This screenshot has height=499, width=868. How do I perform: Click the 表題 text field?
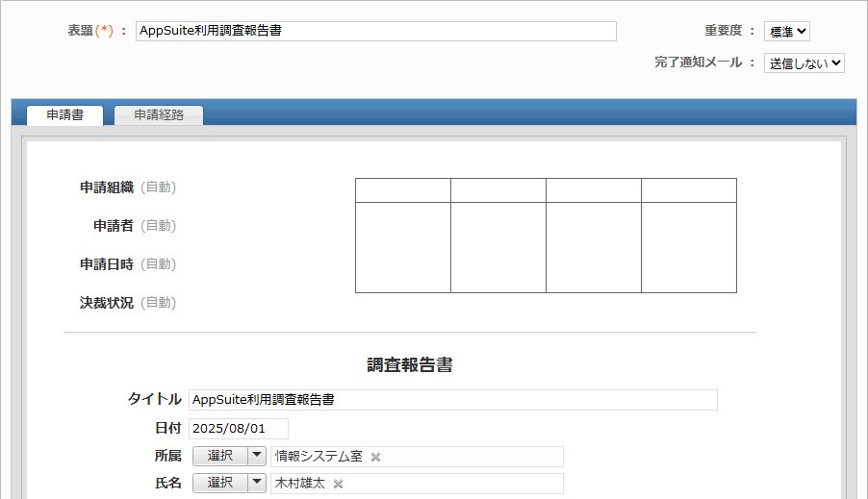click(375, 31)
